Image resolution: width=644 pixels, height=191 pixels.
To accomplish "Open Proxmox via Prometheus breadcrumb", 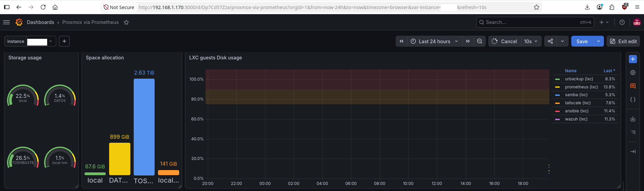I will coord(90,22).
